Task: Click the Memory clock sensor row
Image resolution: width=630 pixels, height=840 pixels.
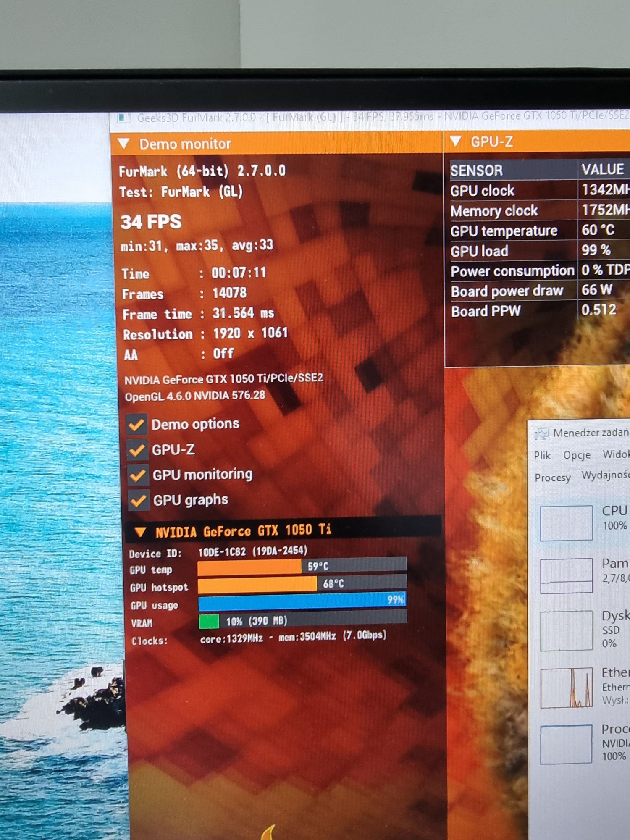Action: 540,210
